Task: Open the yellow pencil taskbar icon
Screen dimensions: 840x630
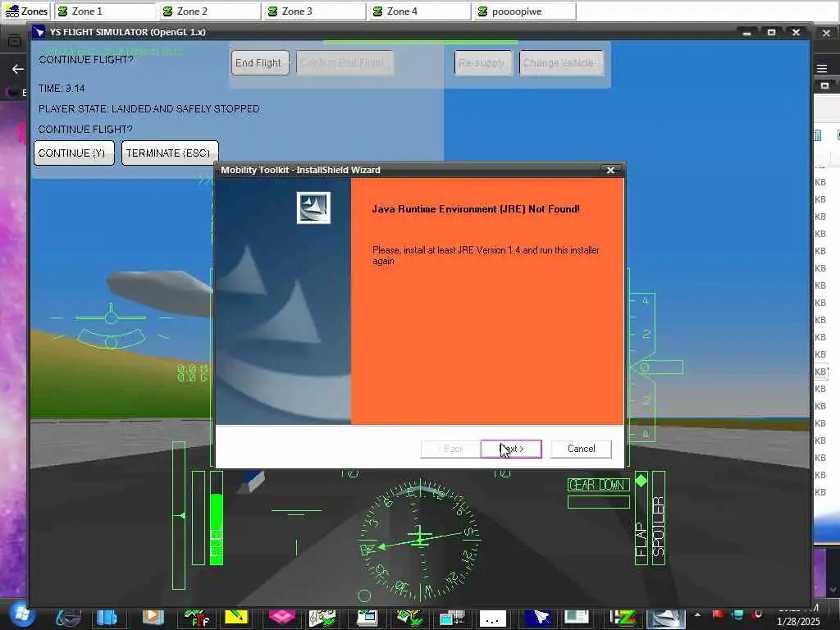Action: [237, 619]
